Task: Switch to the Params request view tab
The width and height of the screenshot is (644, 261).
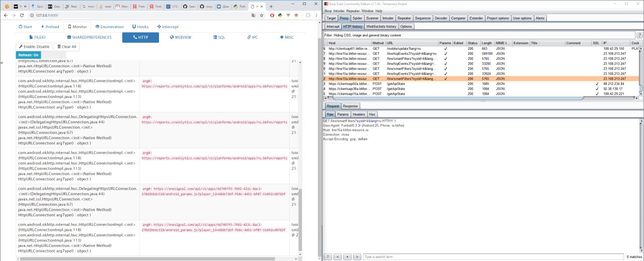Action: pyautogui.click(x=343, y=115)
